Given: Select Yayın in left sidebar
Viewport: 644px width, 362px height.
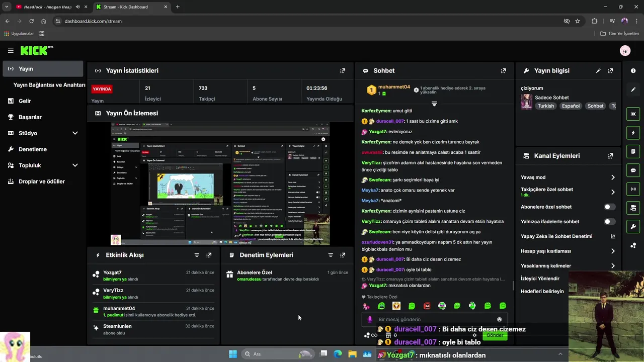Looking at the screenshot, I should point(43,69).
